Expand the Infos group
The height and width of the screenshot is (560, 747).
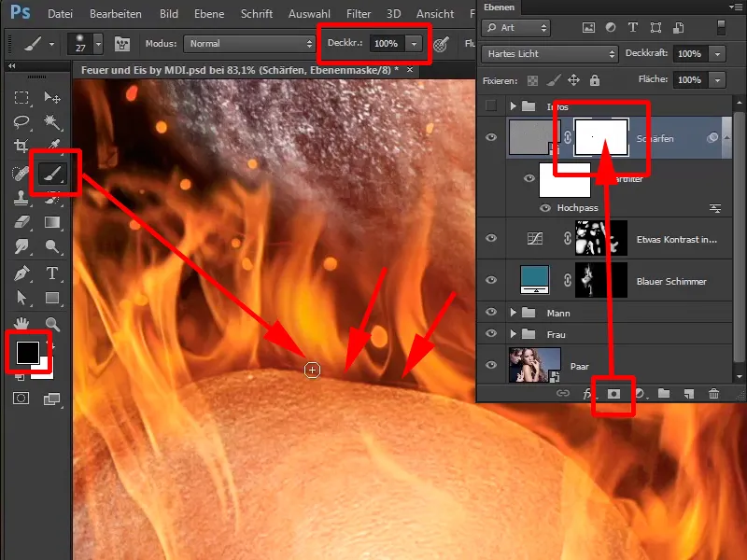513,105
